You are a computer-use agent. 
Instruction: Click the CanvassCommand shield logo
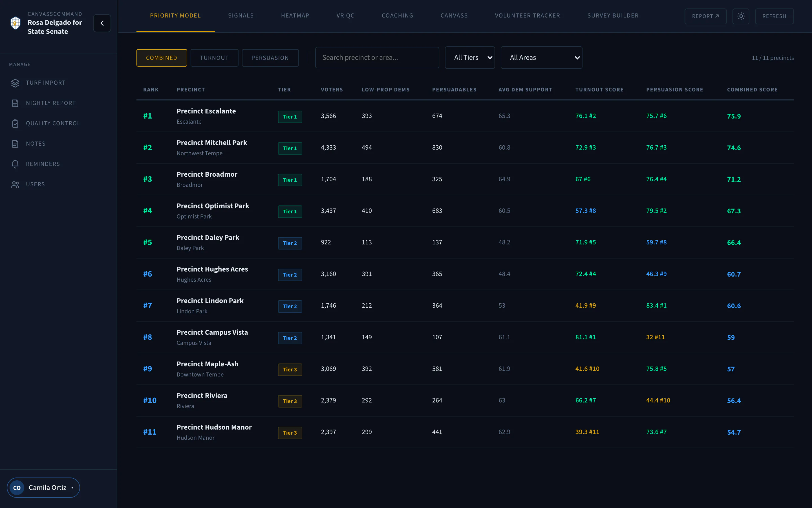click(16, 23)
